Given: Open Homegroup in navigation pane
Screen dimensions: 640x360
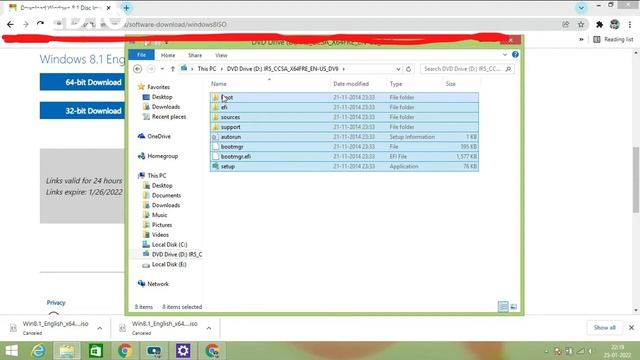Looking at the screenshot, I should coord(158,156).
